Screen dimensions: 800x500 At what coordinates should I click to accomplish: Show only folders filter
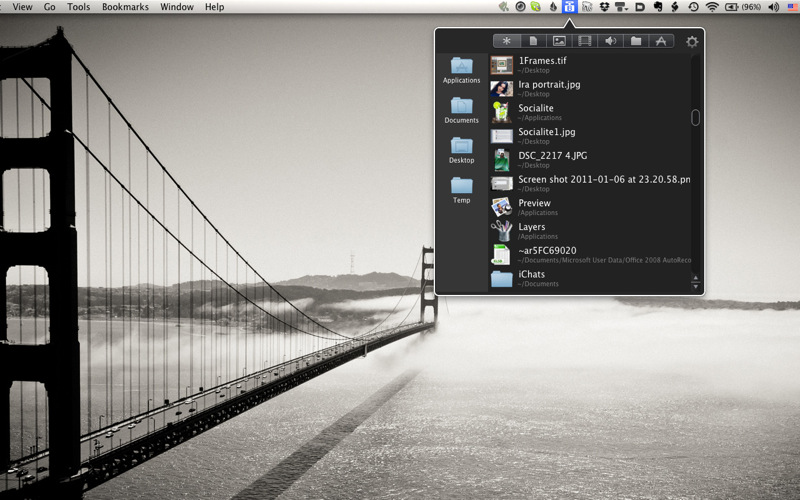coord(636,41)
